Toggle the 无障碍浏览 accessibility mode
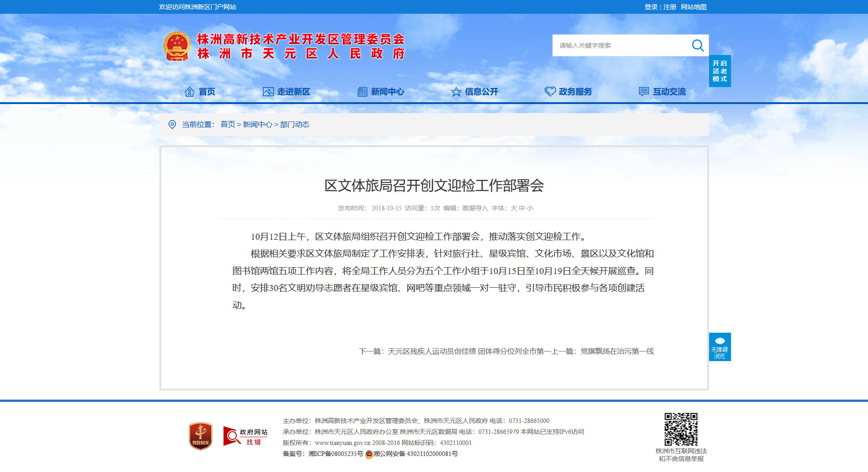 tap(720, 347)
